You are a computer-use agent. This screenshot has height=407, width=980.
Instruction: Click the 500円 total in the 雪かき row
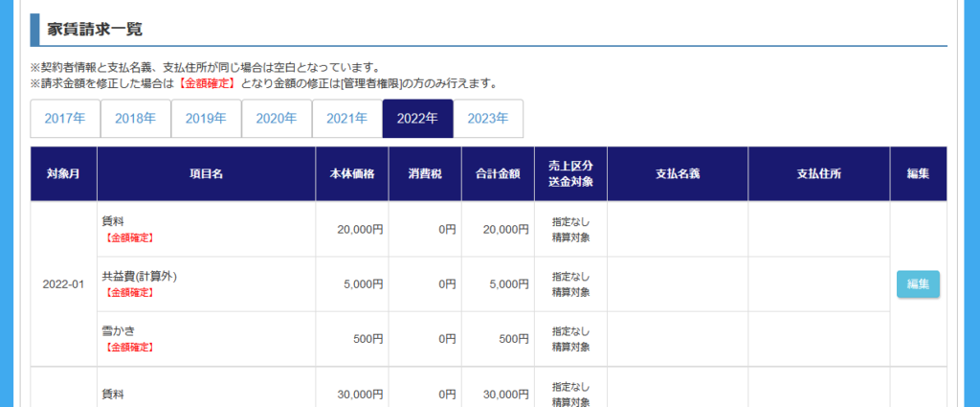pos(514,339)
